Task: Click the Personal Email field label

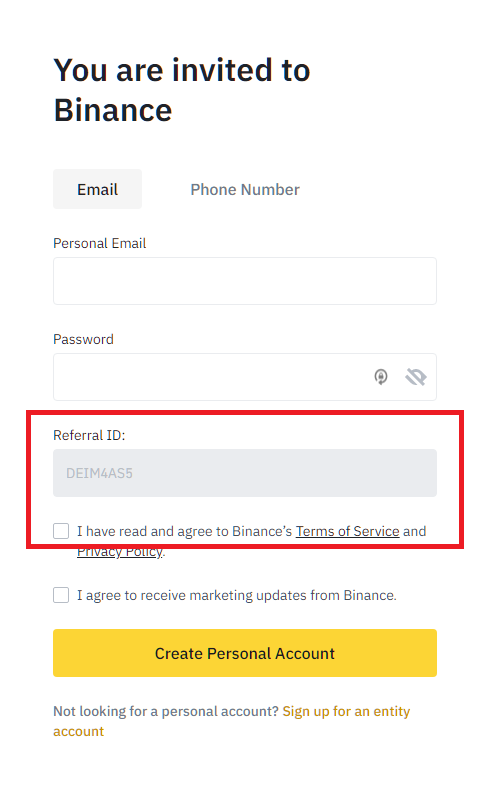Action: [99, 243]
